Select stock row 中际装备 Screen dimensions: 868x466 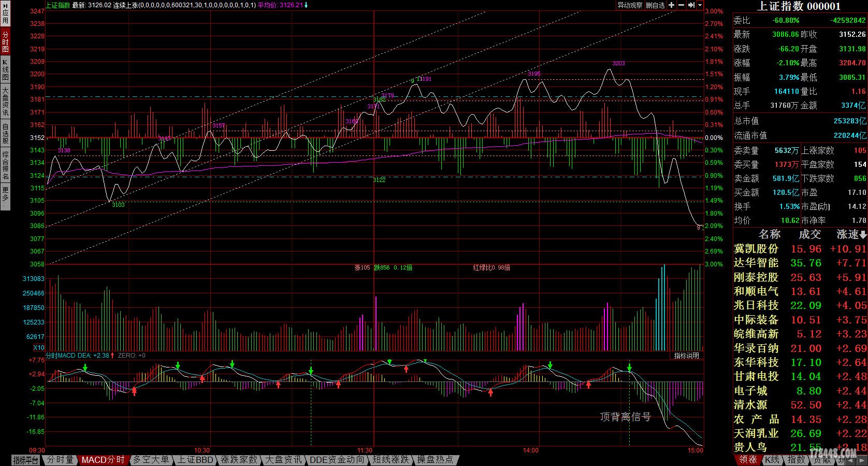point(800,320)
